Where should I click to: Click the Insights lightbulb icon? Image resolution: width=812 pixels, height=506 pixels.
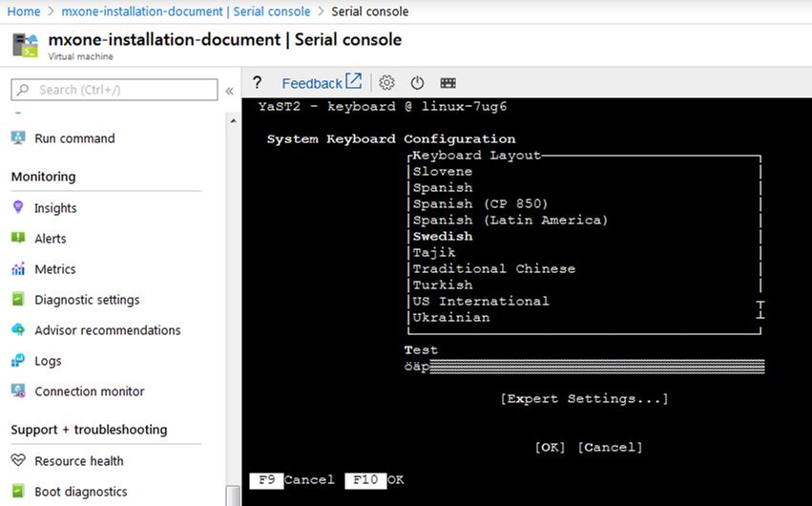18,206
